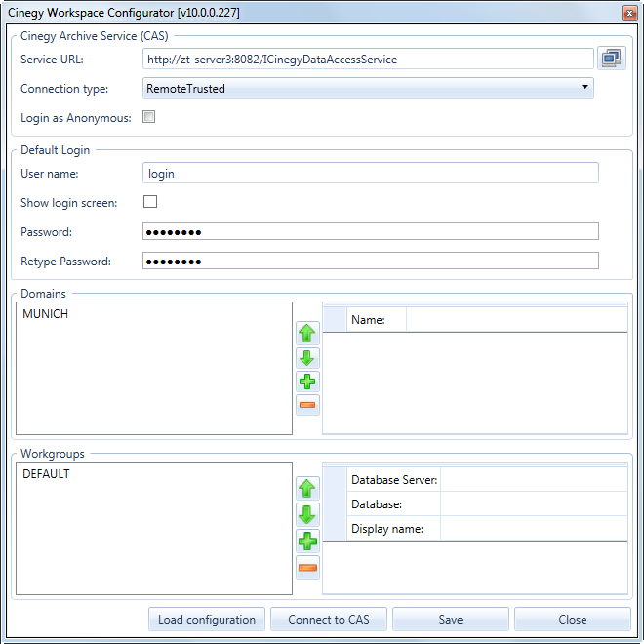Close the Configurator window via title bar
The image size is (644, 644).
click(x=629, y=13)
